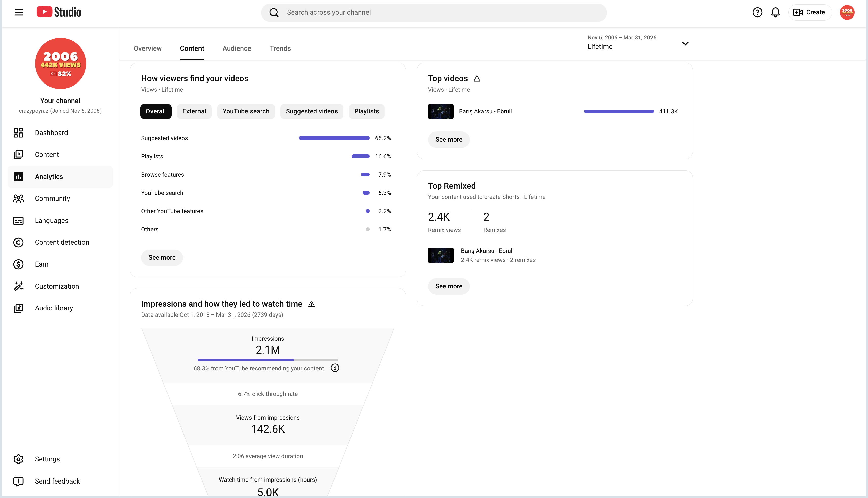Select the Overall traffic filter chip
Image resolution: width=868 pixels, height=498 pixels.
point(156,111)
